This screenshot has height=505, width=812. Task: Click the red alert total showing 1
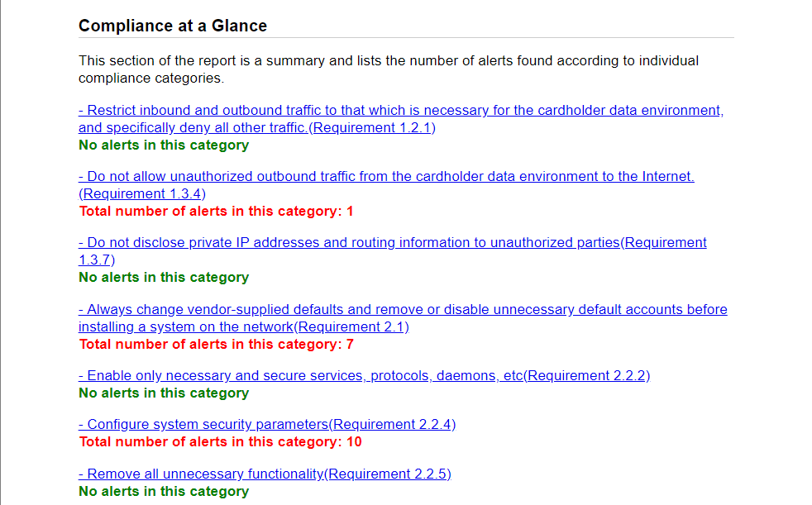(x=216, y=211)
